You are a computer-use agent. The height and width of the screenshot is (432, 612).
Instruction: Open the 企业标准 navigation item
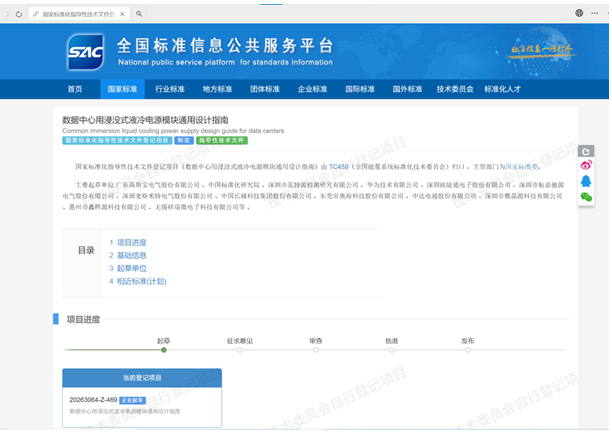pos(312,89)
